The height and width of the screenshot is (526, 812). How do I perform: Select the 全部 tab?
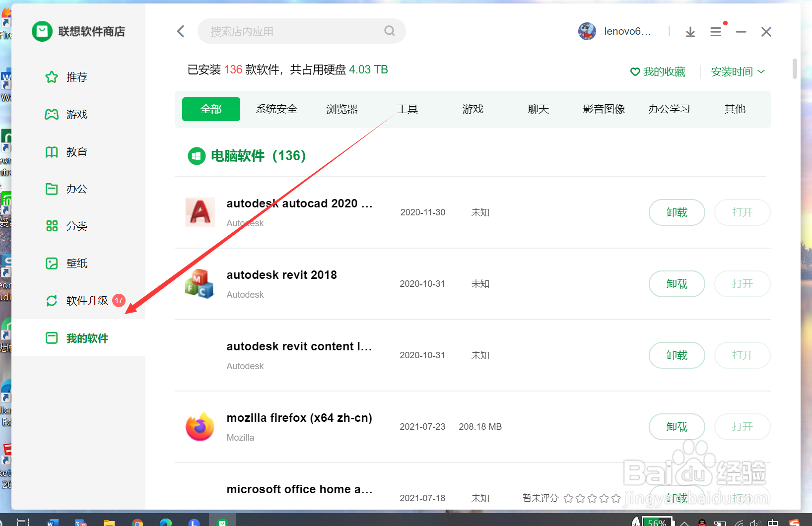[211, 109]
